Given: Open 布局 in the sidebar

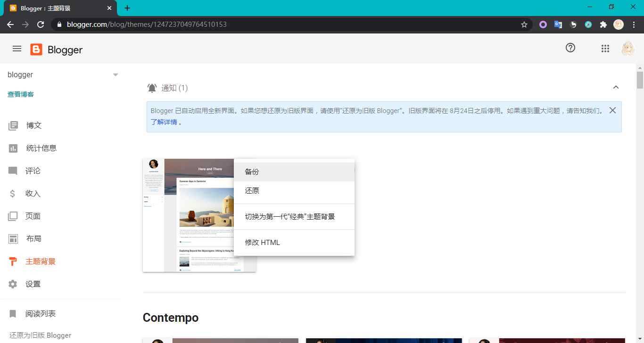Looking at the screenshot, I should 34,239.
